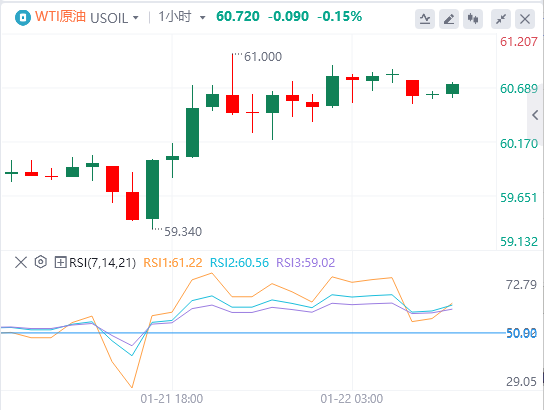This screenshot has height=410, width=544.
Task: Click the WTI原油 symbol name
Action: (60, 17)
